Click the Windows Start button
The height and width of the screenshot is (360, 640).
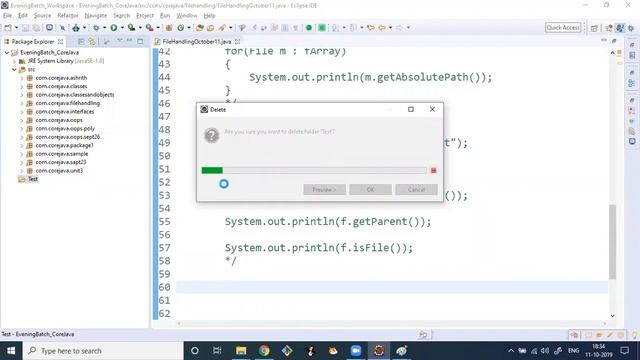(11, 351)
